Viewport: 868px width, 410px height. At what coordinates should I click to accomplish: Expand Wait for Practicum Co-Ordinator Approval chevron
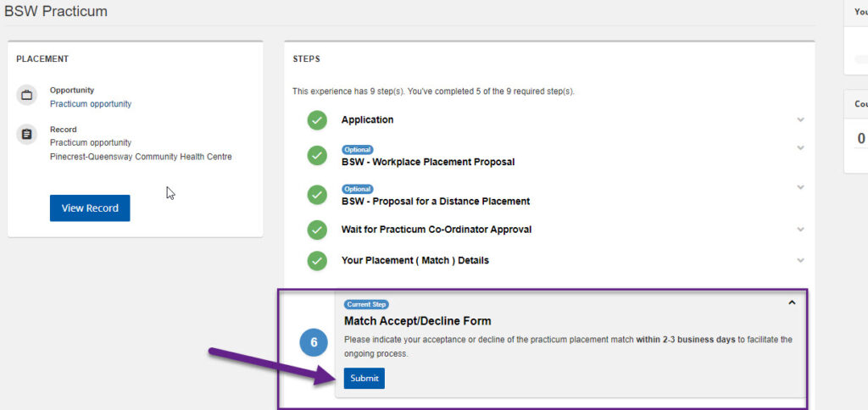click(800, 229)
